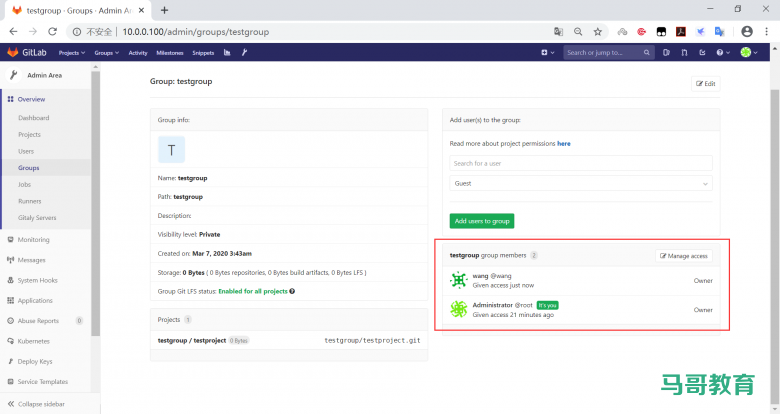Click the Abuse Reports sidebar icon
Viewport: 780px width, 414px height.
click(10, 321)
